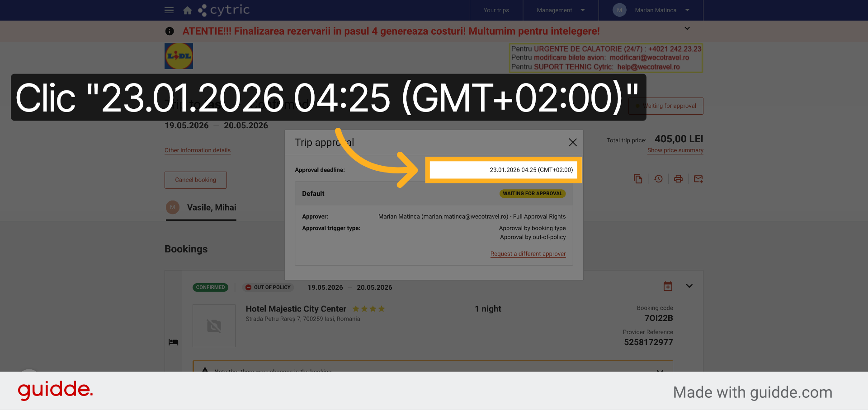Viewport: 868px width, 410px height.
Task: Collapse the ATENTIE alert banner chevron
Action: 687,28
